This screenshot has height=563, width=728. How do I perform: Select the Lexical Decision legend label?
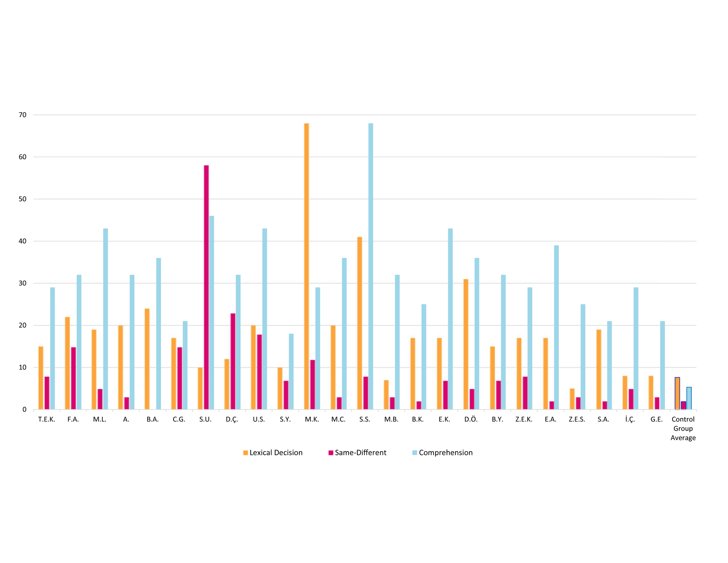276,453
